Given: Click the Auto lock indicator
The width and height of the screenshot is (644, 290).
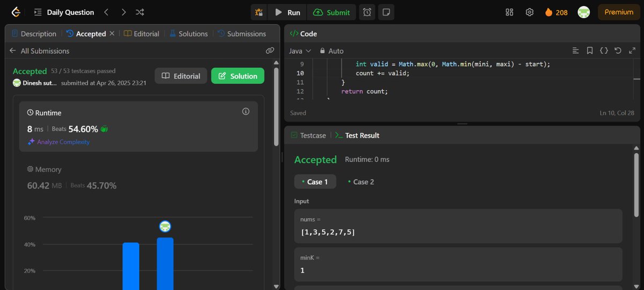Looking at the screenshot, I should (x=331, y=50).
